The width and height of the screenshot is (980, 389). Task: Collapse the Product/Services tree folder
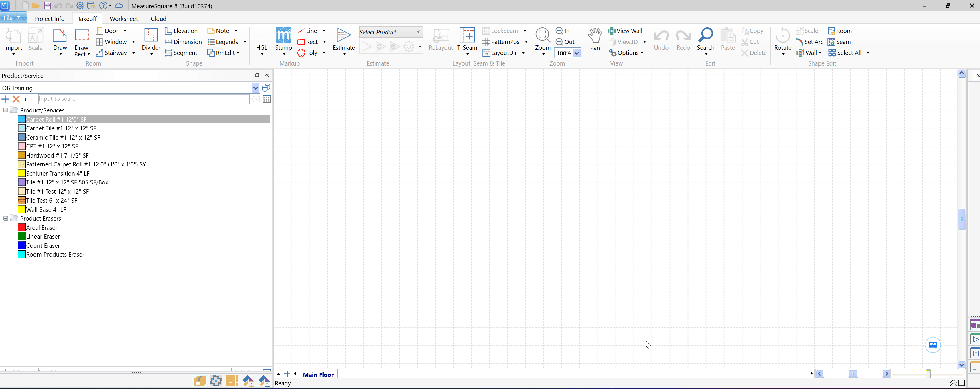(x=6, y=110)
